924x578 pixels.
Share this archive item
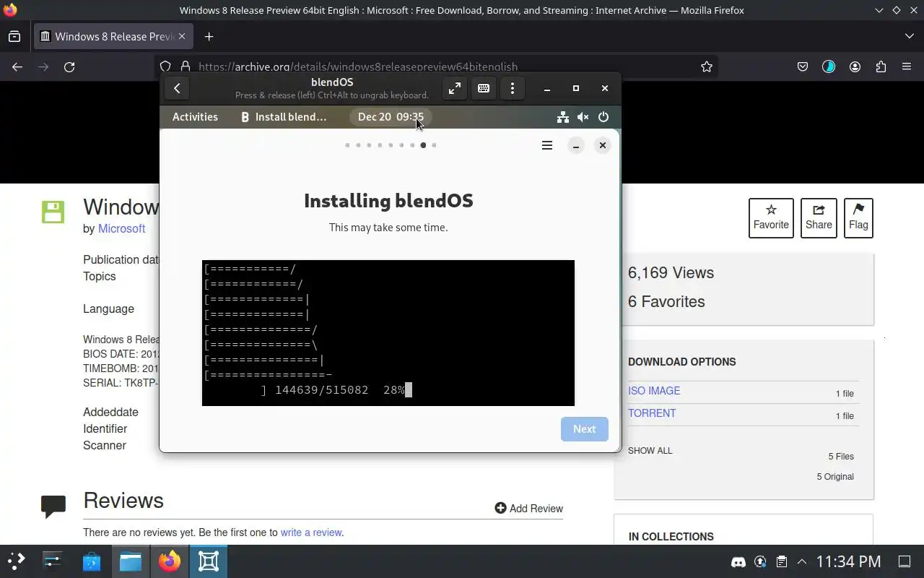(819, 217)
